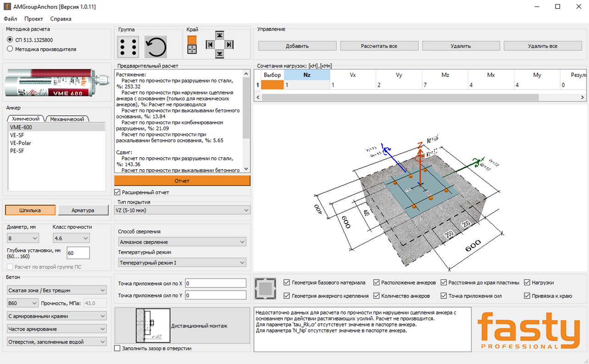This screenshot has width=589, height=364.
Task: Click the bottom edge alignment arrow
Action: (220, 54)
